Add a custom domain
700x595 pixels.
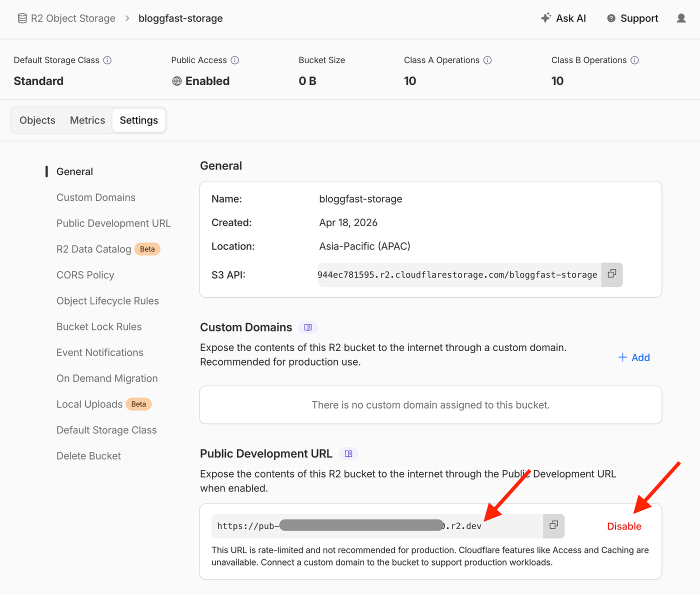point(634,357)
